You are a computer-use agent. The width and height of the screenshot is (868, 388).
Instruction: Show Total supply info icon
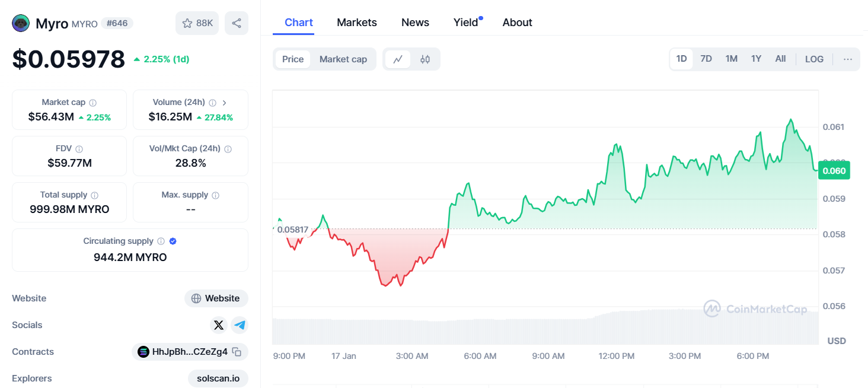click(95, 195)
